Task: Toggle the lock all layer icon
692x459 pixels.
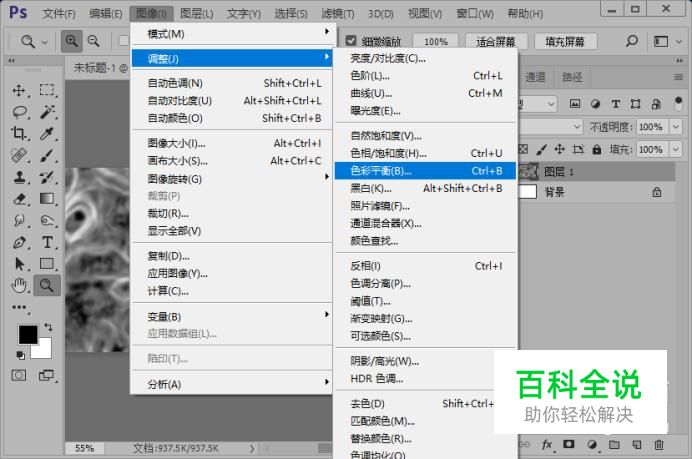Action: (x=597, y=149)
